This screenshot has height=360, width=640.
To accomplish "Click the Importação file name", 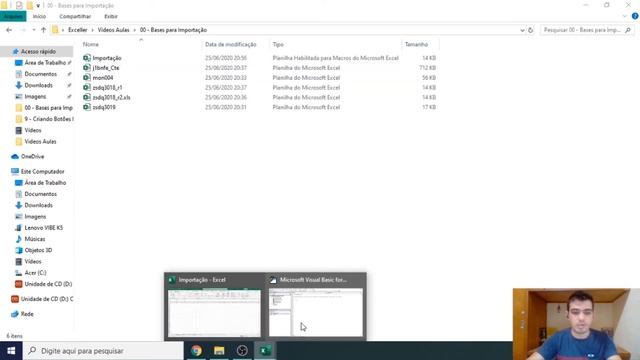I will pos(107,58).
